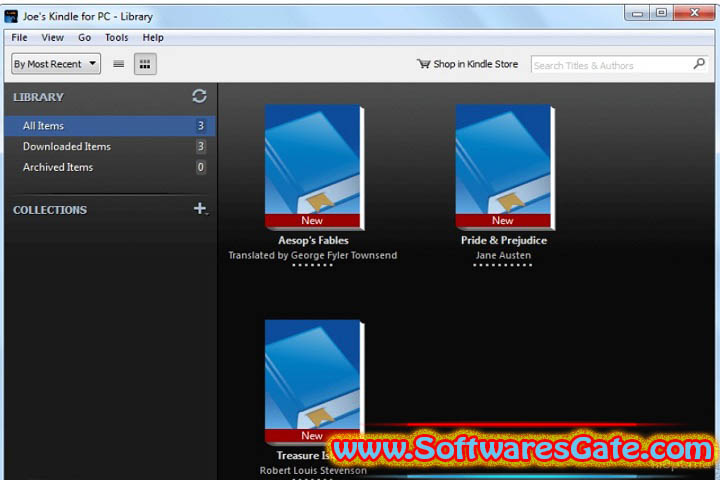
Task: Select Archived Items in the library
Action: point(109,167)
